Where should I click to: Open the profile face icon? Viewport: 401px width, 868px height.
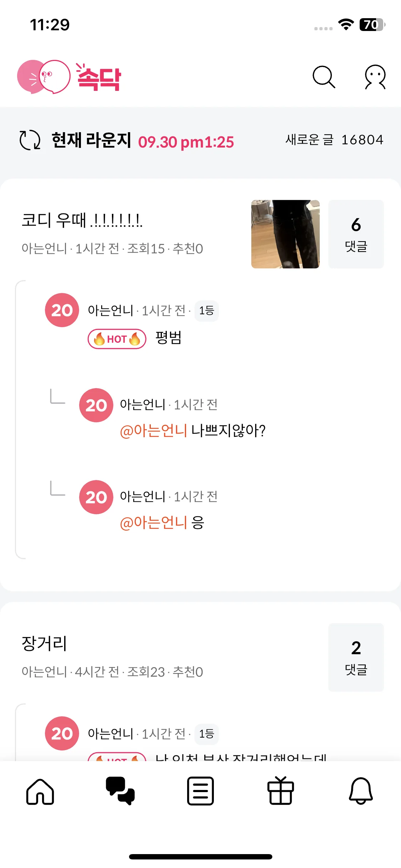tap(375, 77)
